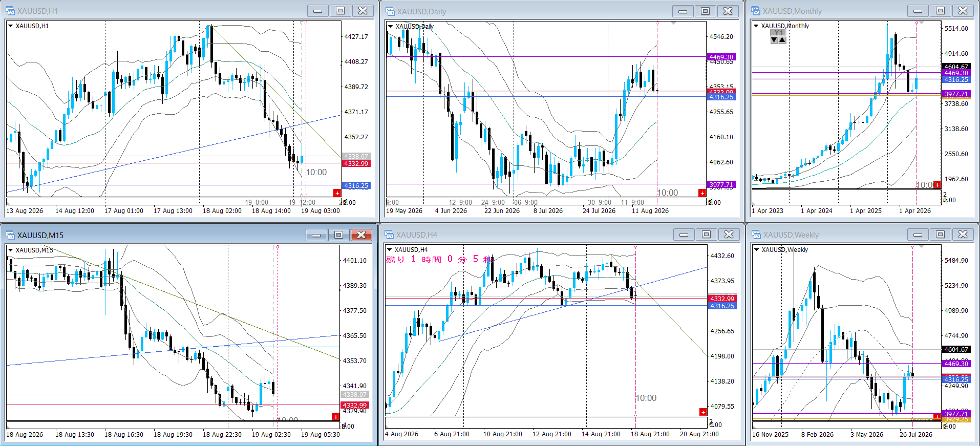The width and height of the screenshot is (980, 446).
Task: Select the blue 4316.25 price label in H4 chart
Action: click(x=722, y=306)
